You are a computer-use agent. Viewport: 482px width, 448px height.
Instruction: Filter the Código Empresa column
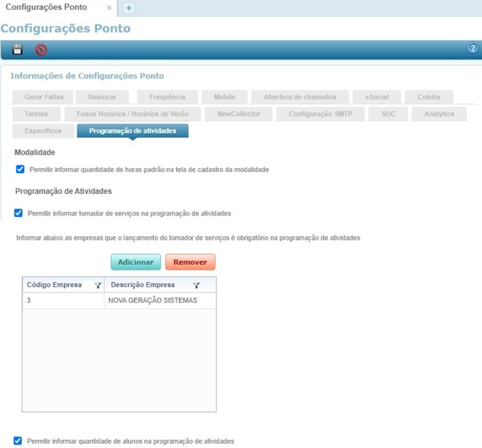pyautogui.click(x=97, y=285)
